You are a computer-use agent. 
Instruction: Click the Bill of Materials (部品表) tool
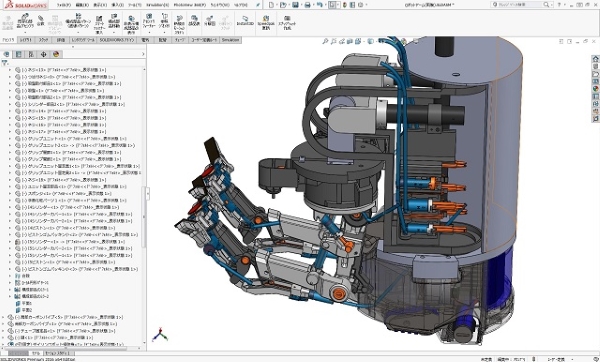pyautogui.click(x=194, y=21)
